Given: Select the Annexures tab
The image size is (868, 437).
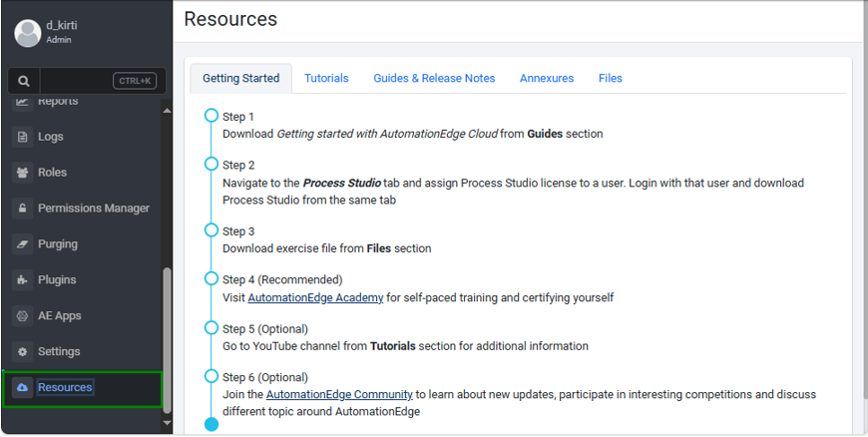Looking at the screenshot, I should coord(547,78).
